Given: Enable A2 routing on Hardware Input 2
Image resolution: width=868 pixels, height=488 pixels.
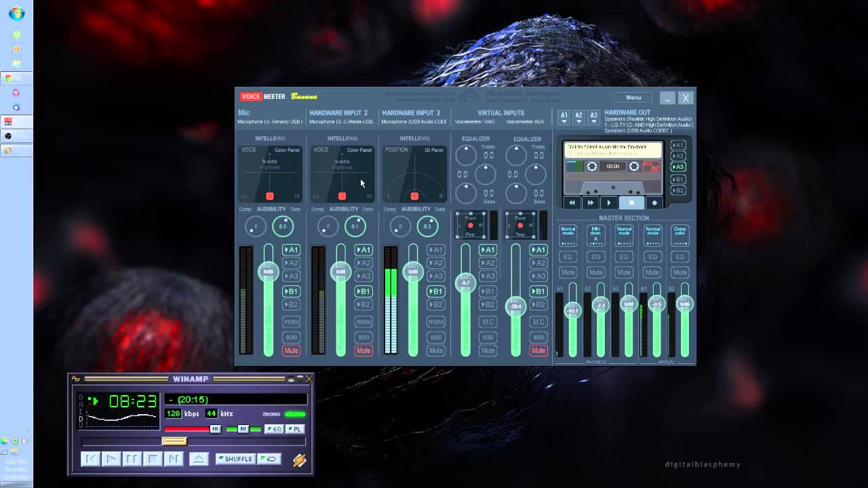Looking at the screenshot, I should pyautogui.click(x=363, y=263).
